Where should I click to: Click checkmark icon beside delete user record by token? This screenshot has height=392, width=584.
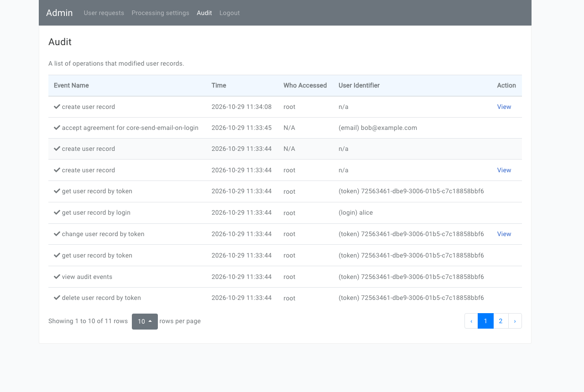click(57, 298)
